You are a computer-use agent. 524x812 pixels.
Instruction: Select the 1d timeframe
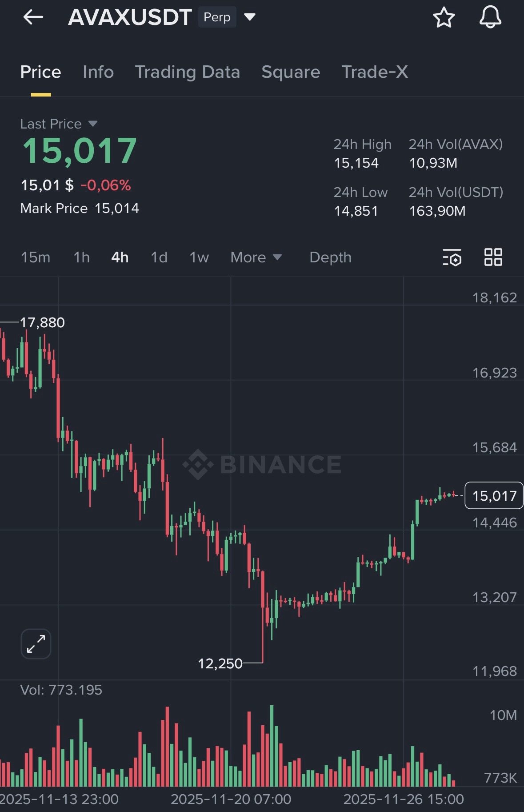coord(159,257)
